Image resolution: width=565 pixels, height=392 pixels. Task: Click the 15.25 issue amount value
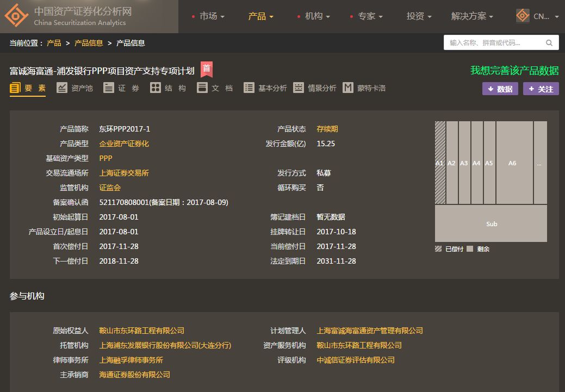326,144
